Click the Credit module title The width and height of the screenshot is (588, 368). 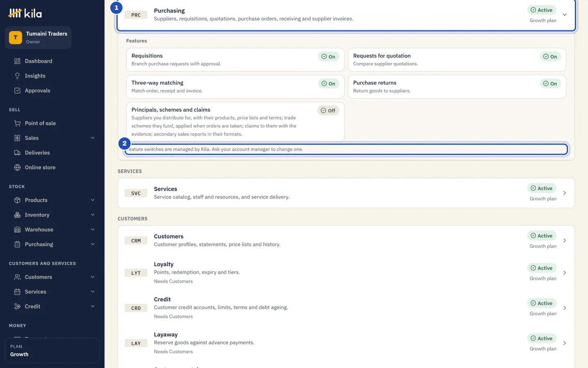tap(162, 300)
